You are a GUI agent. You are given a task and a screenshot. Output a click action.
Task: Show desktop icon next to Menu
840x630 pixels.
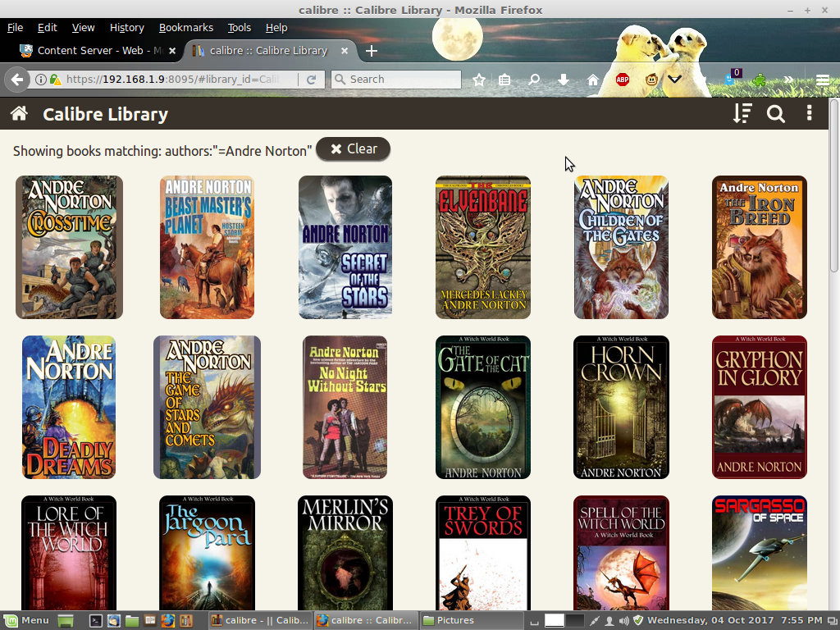coord(66,621)
